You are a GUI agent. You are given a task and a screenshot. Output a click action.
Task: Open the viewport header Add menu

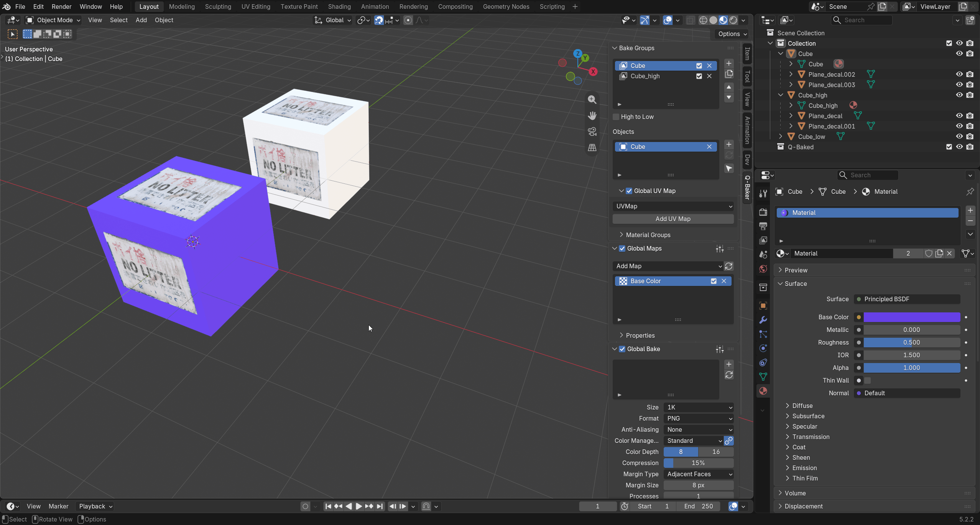[141, 20]
